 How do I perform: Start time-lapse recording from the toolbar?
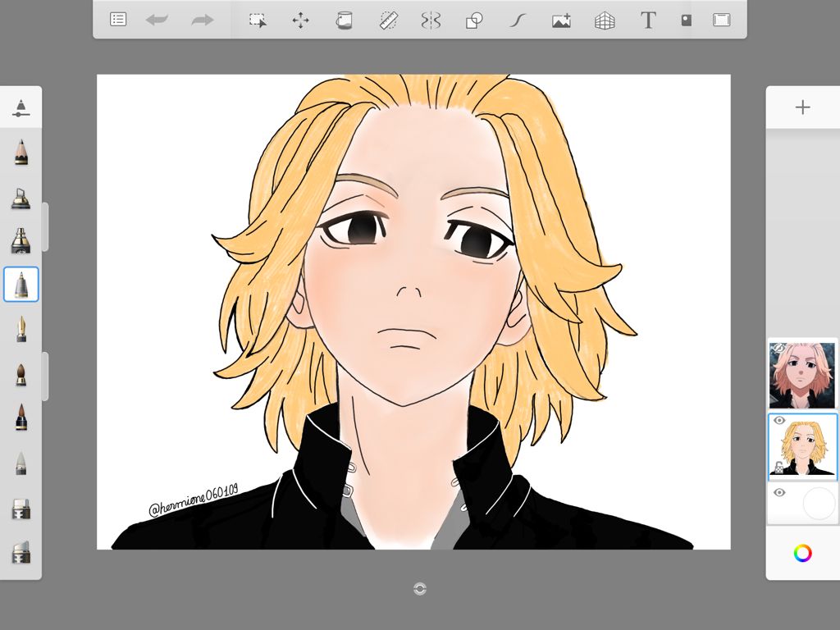click(x=687, y=21)
